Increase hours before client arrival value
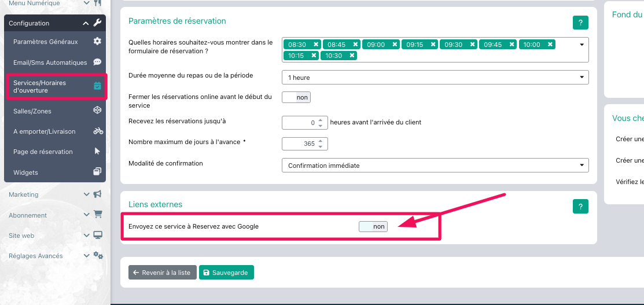Viewport: 644px width, 305px height. coord(321,120)
